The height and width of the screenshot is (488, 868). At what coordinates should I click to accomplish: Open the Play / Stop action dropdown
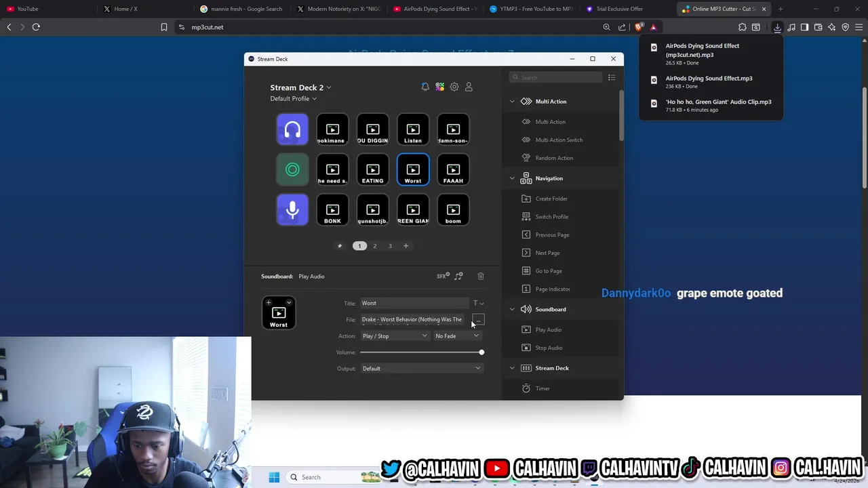[x=394, y=336]
